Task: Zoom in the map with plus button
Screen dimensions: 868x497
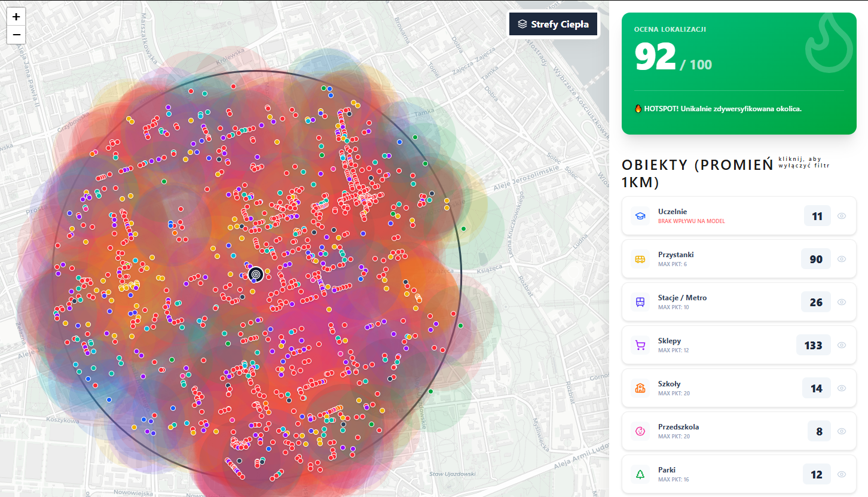Action: 16,17
